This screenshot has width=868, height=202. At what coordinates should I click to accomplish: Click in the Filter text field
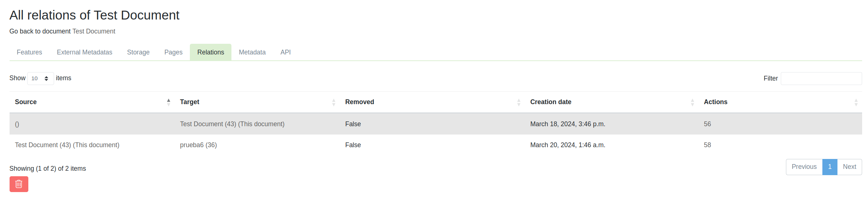click(821, 78)
